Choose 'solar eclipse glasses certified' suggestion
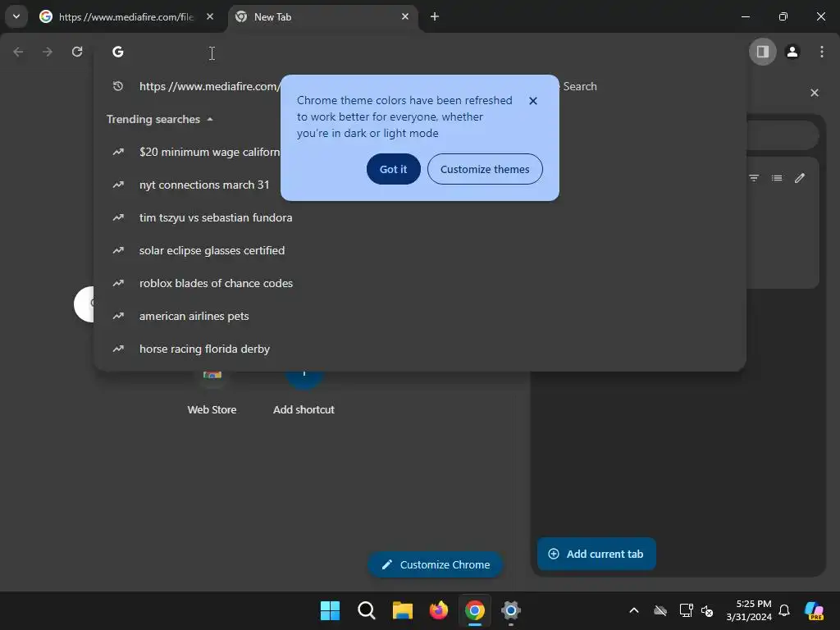This screenshot has height=630, width=840. click(420, 250)
